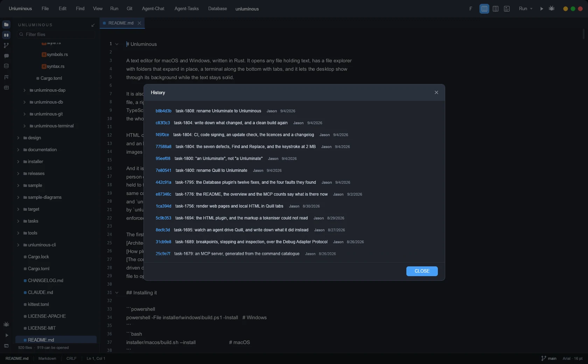Click the Rust icon of symbols.rs

click(44, 55)
